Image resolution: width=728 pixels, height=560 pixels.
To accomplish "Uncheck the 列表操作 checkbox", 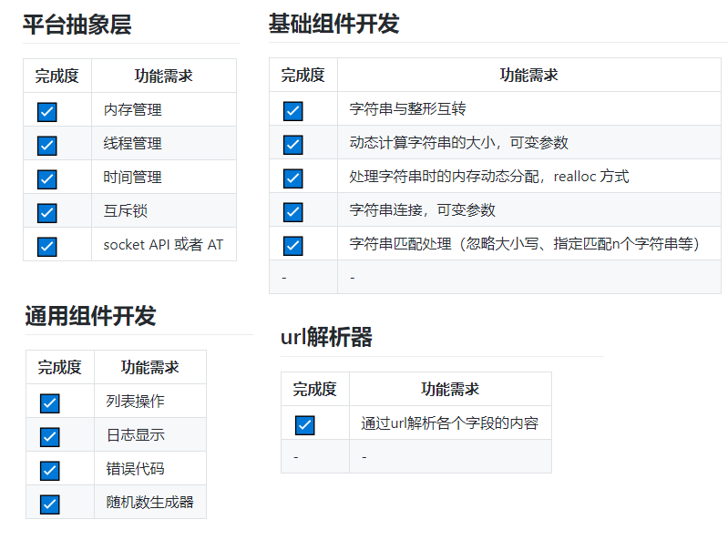I will click(50, 403).
